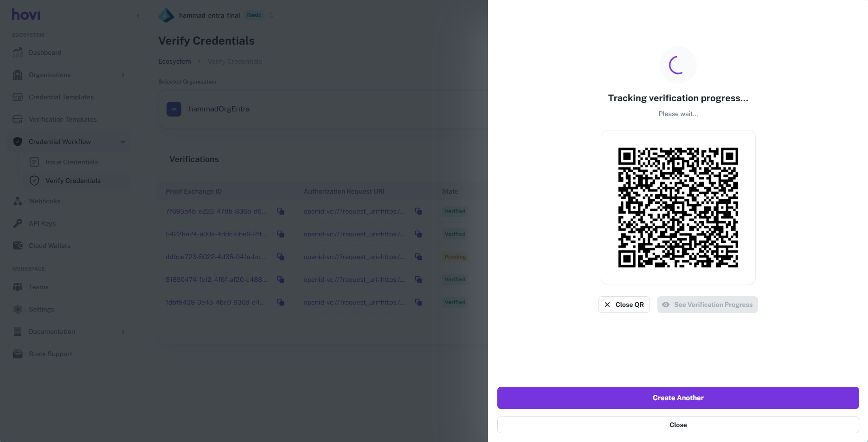Expand the Documentation submenu

(123, 331)
